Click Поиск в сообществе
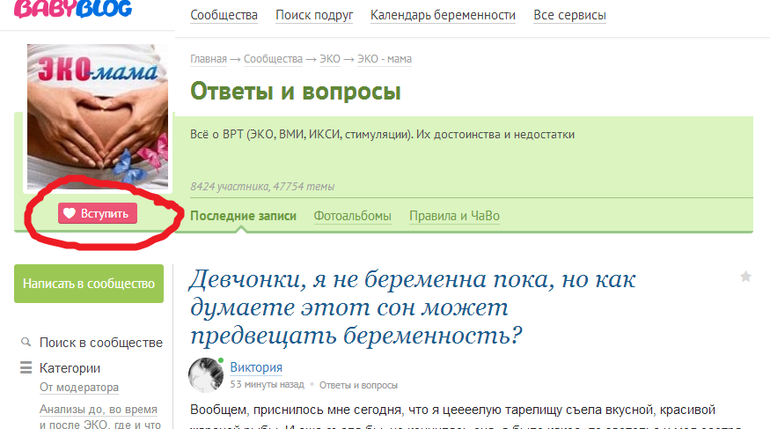770x429 pixels. tap(101, 343)
